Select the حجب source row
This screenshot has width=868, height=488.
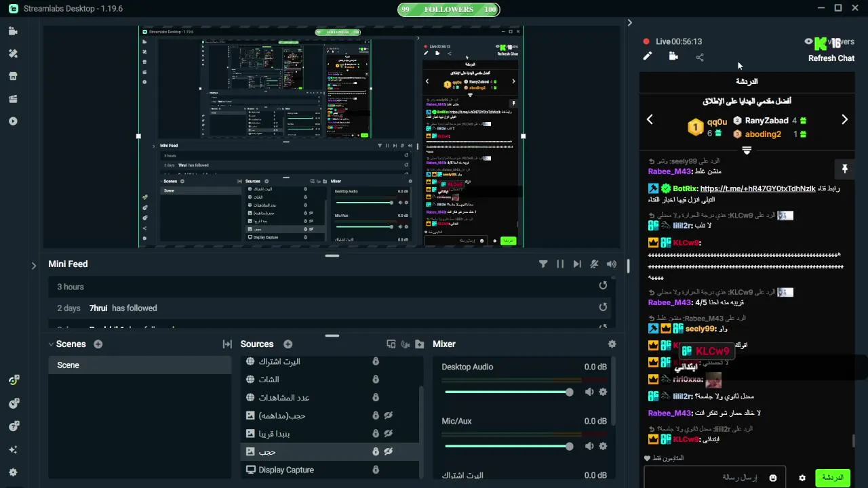[330, 451]
